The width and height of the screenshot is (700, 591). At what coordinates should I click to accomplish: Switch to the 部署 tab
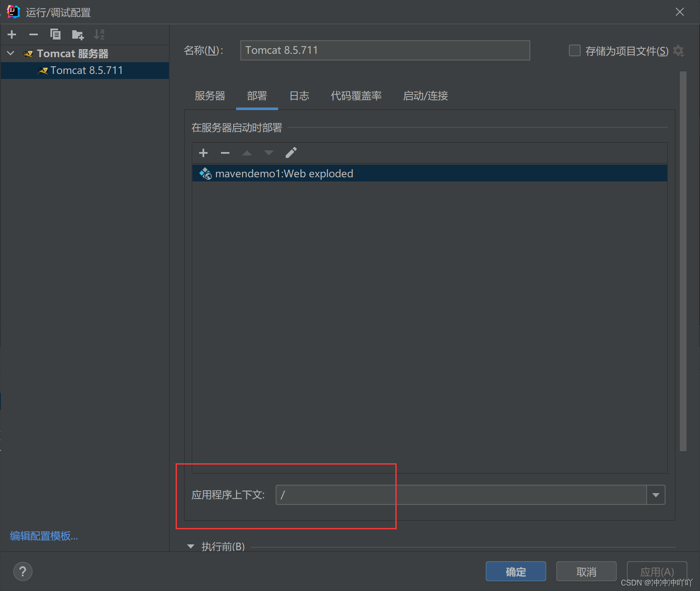(257, 96)
